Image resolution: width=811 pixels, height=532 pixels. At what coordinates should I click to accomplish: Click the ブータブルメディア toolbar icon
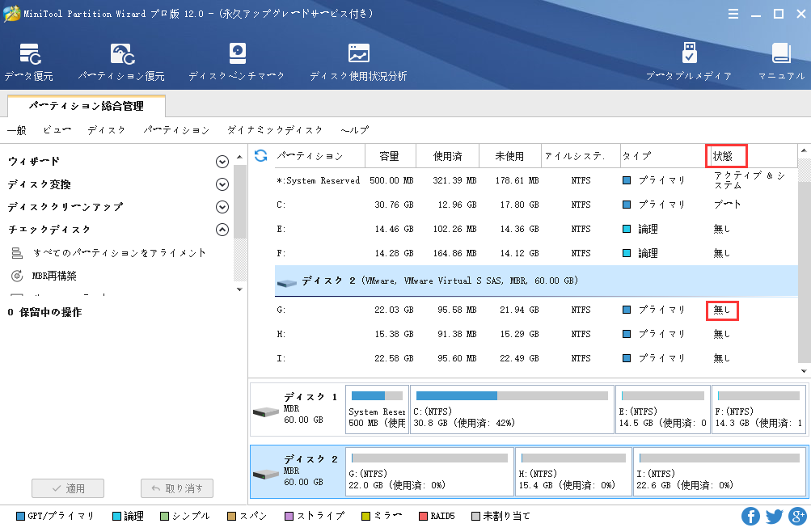coord(689,61)
